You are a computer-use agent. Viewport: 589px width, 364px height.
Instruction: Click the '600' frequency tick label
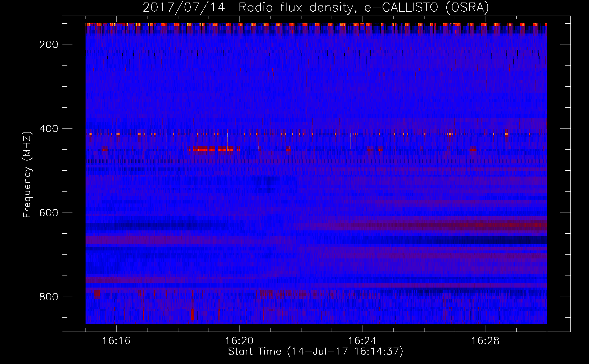tap(49, 213)
